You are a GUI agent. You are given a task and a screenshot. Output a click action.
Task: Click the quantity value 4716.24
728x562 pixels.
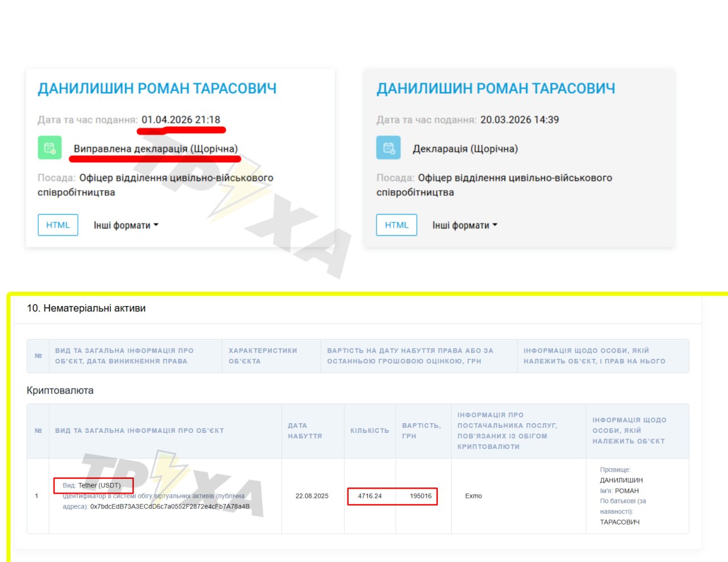(370, 496)
